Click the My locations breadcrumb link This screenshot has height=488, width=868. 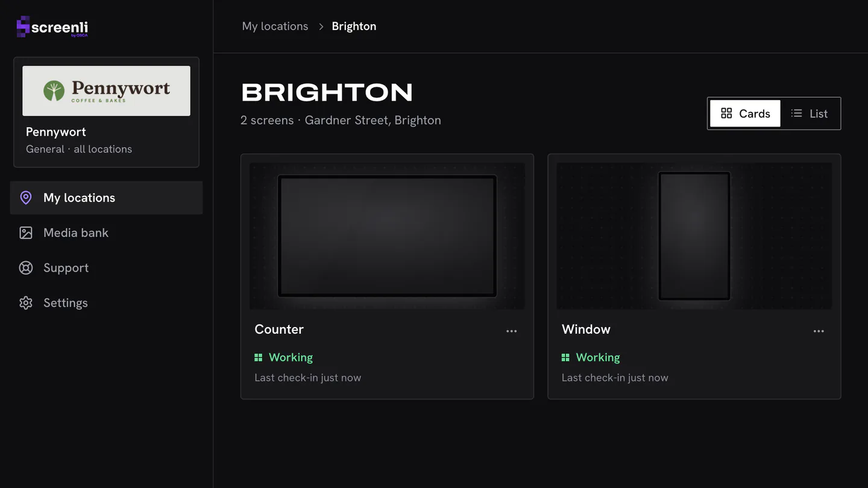[275, 27]
